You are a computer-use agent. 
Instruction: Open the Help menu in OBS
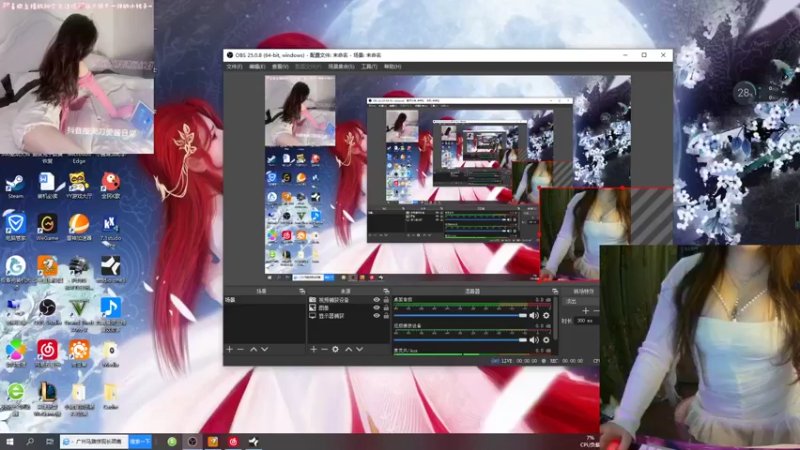pyautogui.click(x=392, y=67)
